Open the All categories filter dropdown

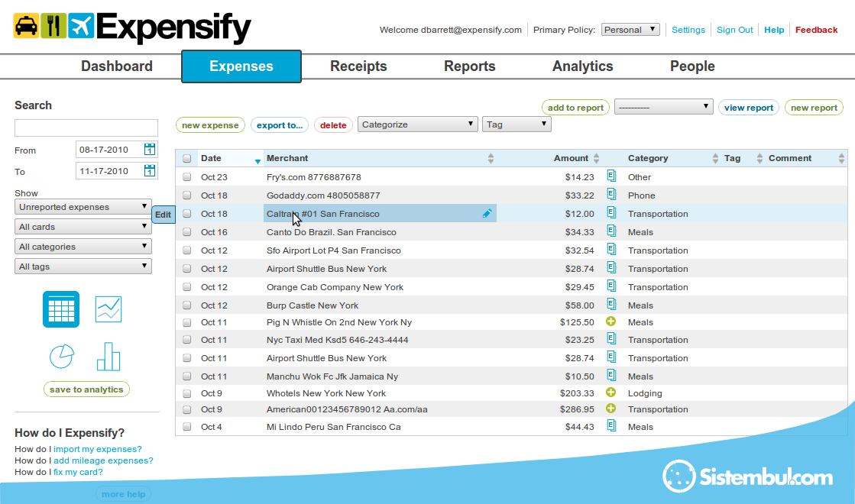83,247
